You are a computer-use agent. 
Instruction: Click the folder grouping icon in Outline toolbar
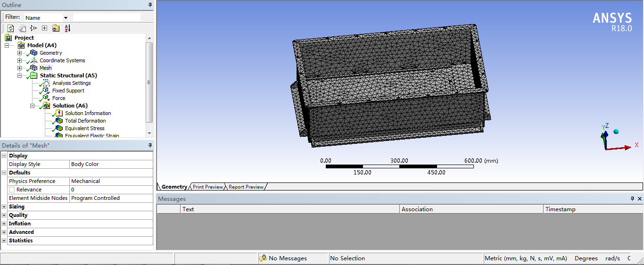coord(56,28)
